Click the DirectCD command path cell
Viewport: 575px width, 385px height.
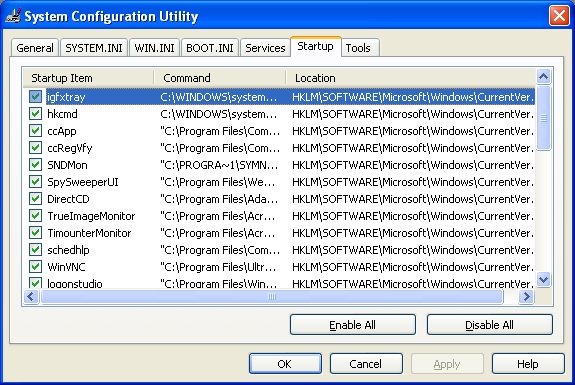[219, 199]
